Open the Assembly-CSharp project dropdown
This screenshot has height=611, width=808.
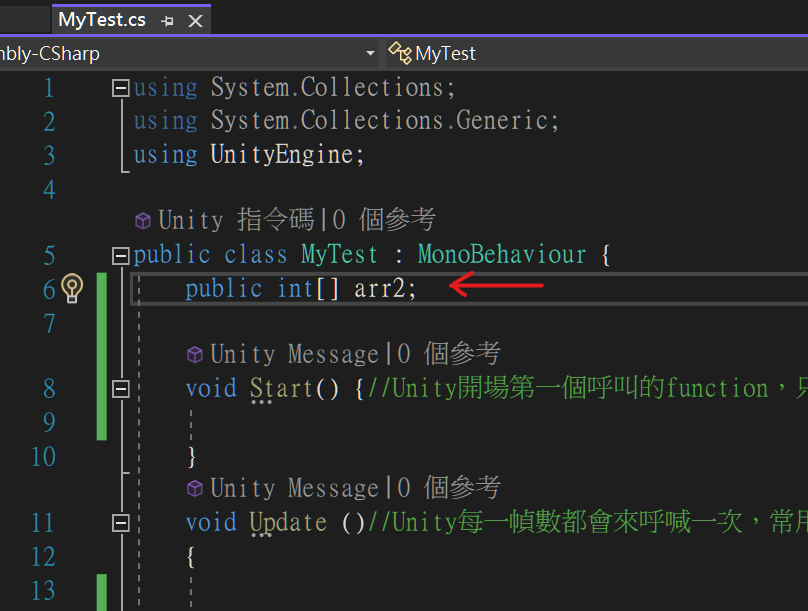point(370,53)
